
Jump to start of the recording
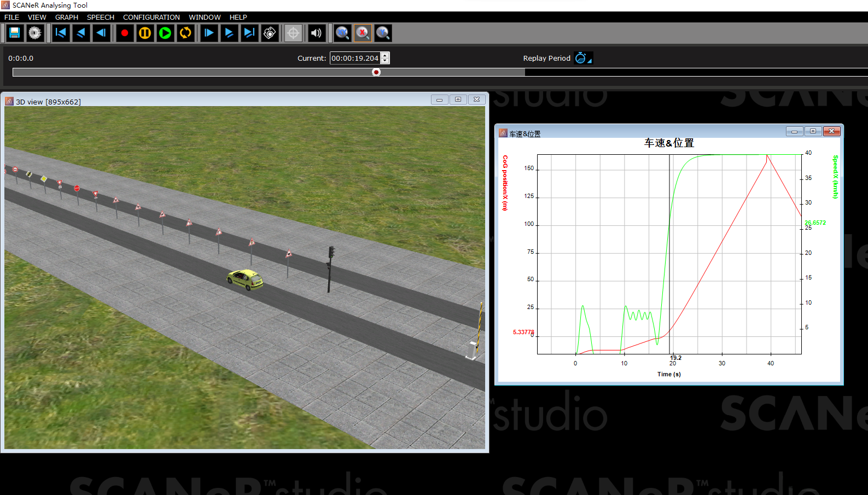(x=61, y=33)
